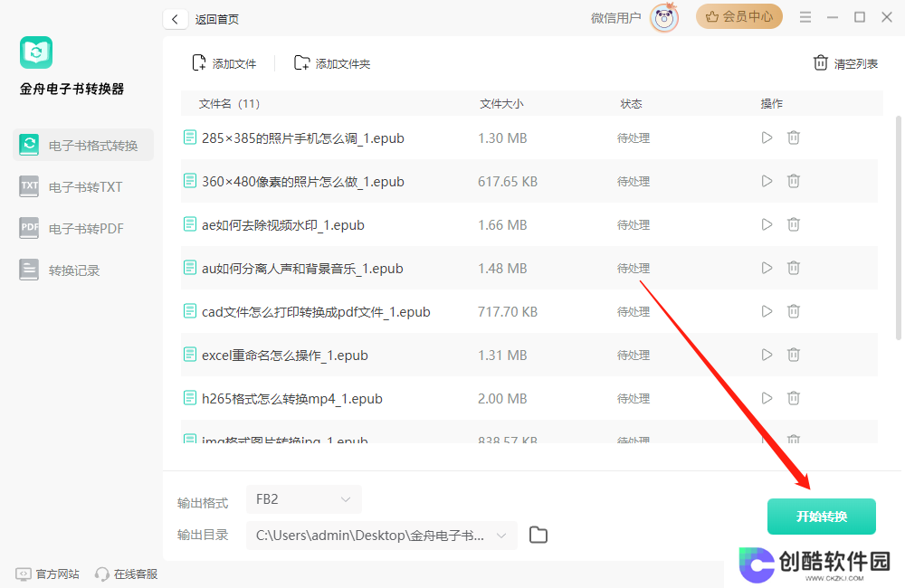This screenshot has height=588, width=905.
Task: Click the 文件大小 column header
Action: (x=501, y=104)
